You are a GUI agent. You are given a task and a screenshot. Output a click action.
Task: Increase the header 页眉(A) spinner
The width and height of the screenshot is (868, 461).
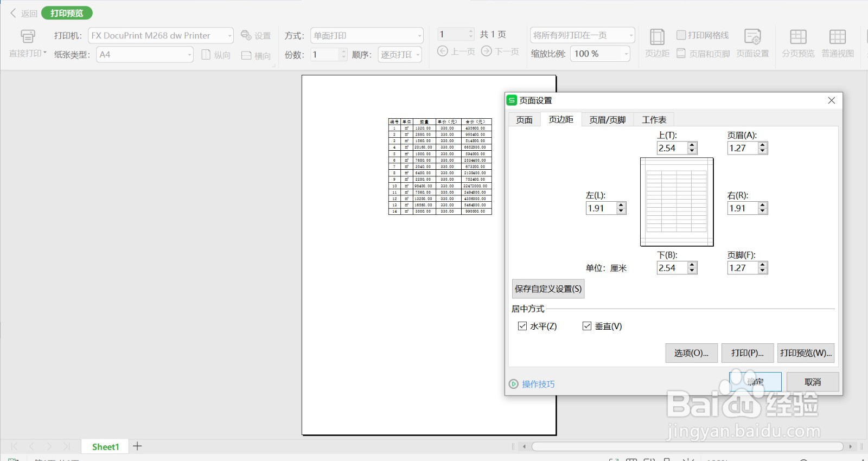pos(763,145)
